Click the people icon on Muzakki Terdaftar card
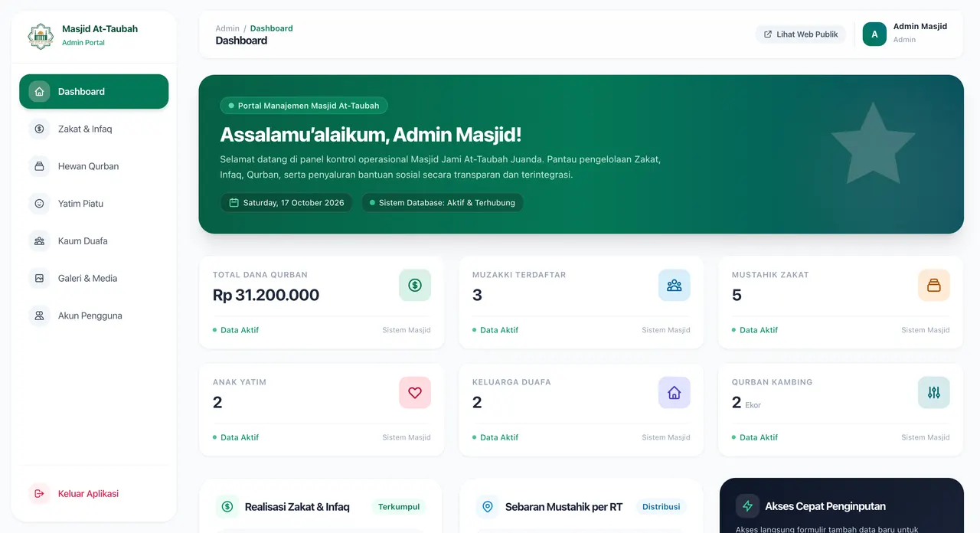Viewport: 980px width, 533px height. [x=675, y=285]
